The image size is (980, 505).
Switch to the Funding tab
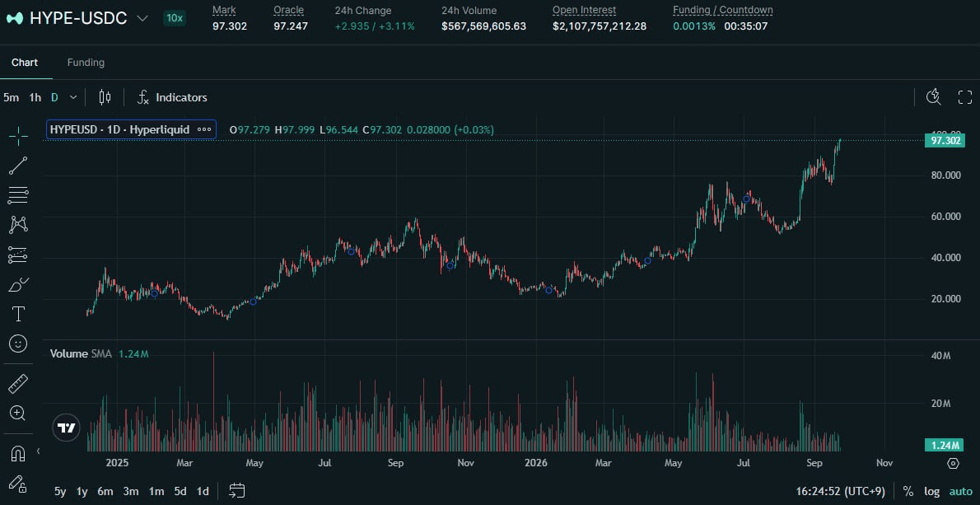pyautogui.click(x=86, y=63)
